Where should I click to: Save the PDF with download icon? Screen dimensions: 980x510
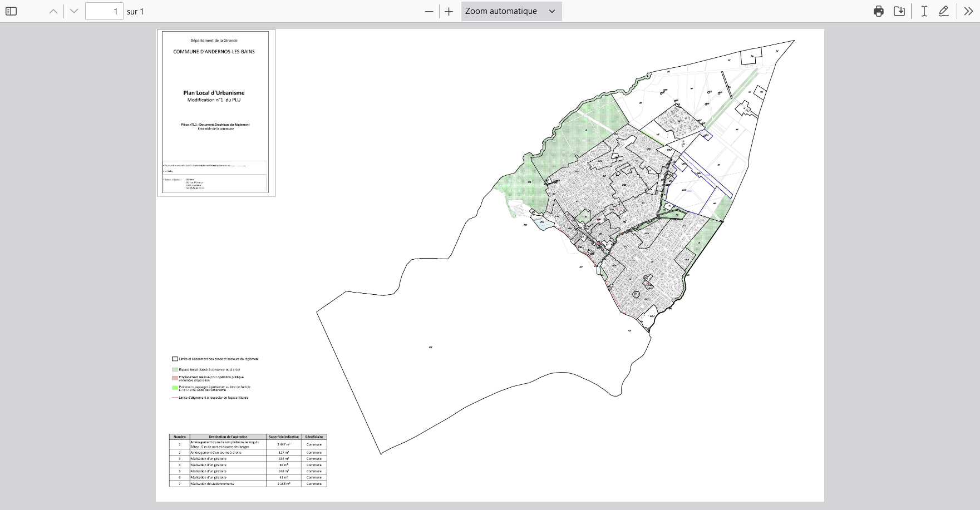[899, 11]
